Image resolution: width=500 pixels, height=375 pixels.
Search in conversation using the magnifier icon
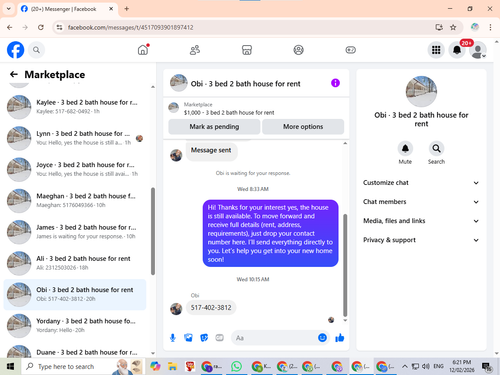coord(436,148)
